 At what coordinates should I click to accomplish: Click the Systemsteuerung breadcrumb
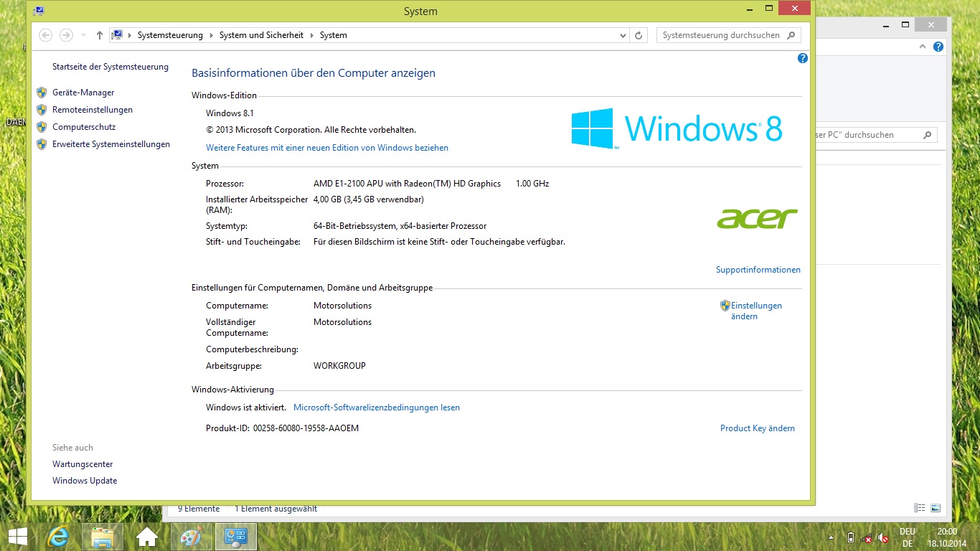[170, 35]
